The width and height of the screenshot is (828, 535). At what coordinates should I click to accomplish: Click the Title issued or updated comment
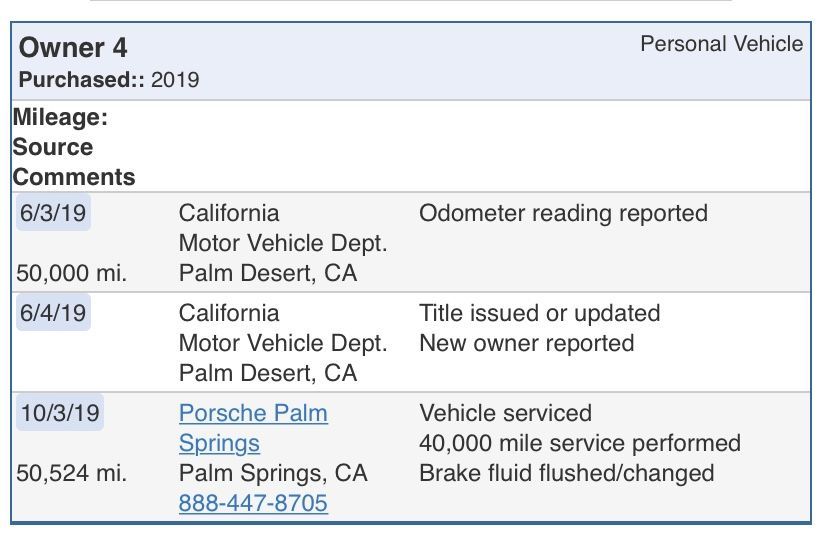[539, 313]
